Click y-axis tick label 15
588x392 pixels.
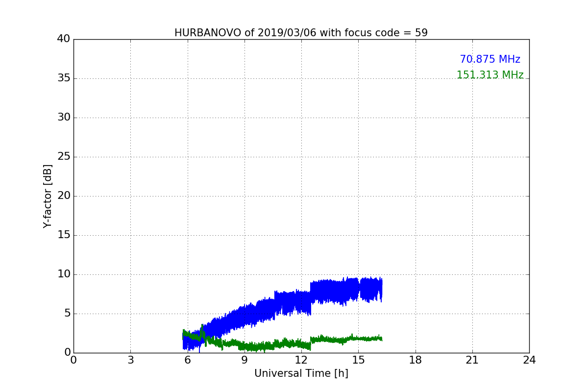64,235
